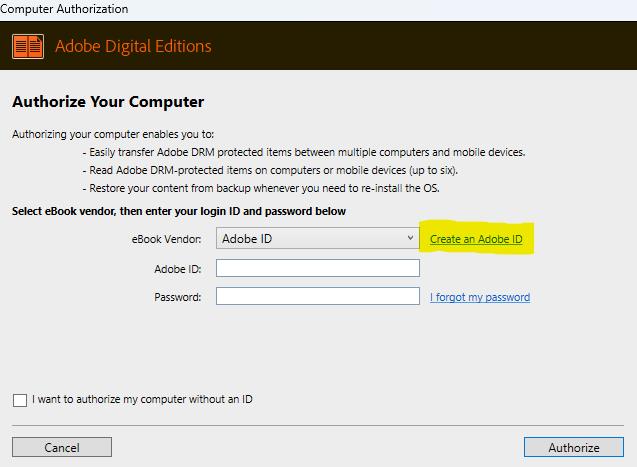Image resolution: width=637 pixels, height=467 pixels.
Task: Click the chevron arrow in vendor combo box
Action: (411, 239)
